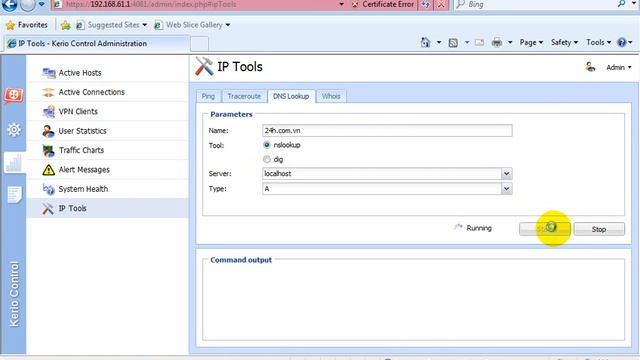Select the IP Tools browser tab

(x=96, y=43)
